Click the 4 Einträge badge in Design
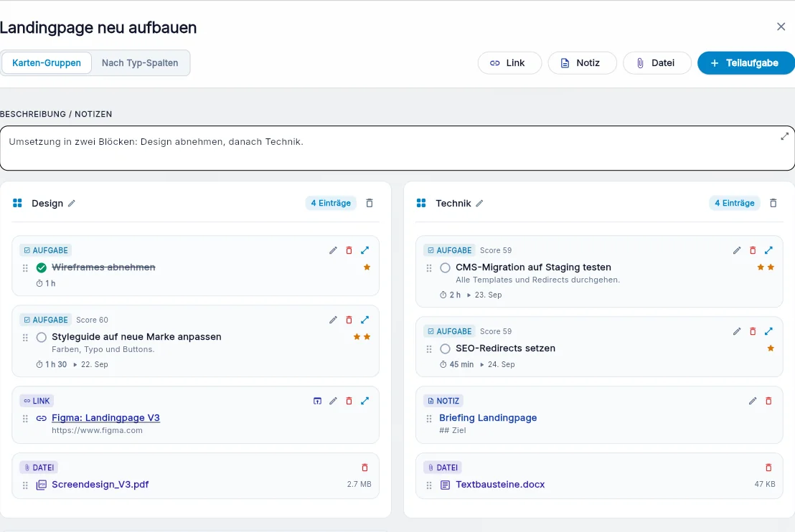The height and width of the screenshot is (532, 795). click(x=331, y=203)
